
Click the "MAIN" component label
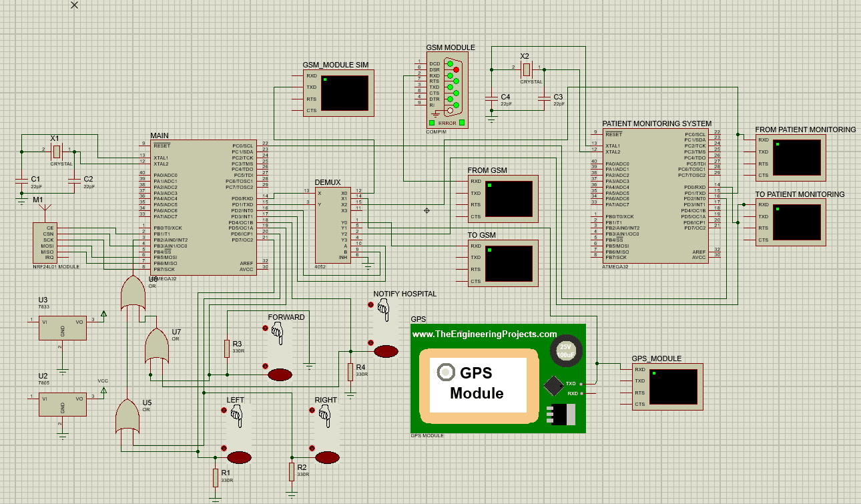click(x=160, y=136)
